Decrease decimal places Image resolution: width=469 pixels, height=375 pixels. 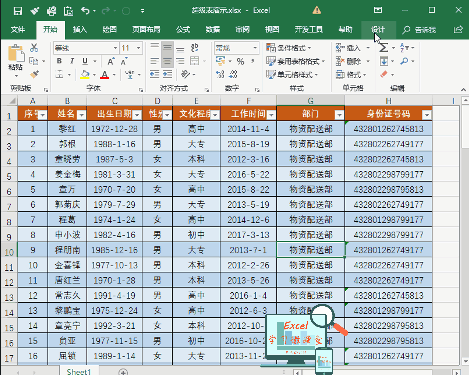233,74
